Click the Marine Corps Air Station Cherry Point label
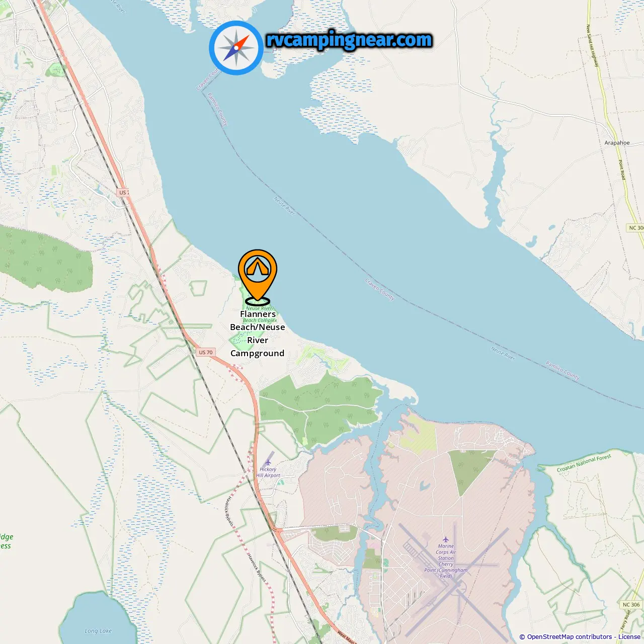Screen dimensions: 644x644 [446, 561]
